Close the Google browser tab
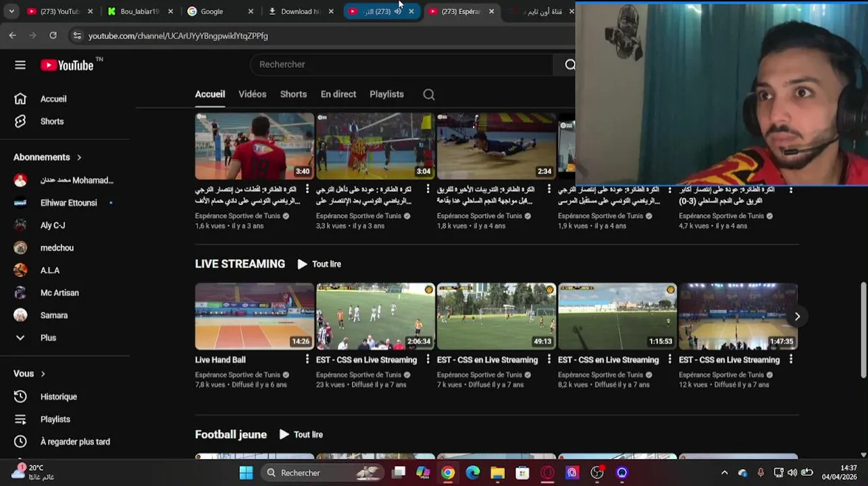Image resolution: width=868 pixels, height=486 pixels. pos(251,11)
